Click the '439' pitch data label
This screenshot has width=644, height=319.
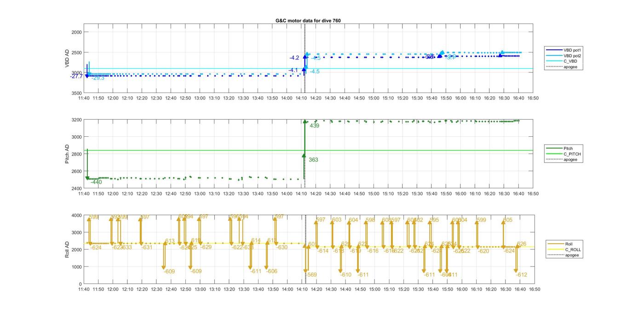coord(314,126)
